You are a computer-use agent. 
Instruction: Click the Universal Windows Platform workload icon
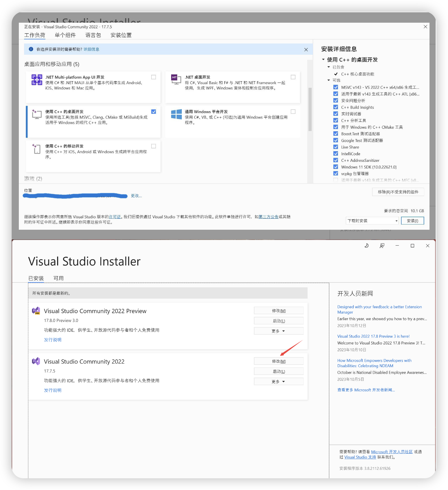coord(176,114)
